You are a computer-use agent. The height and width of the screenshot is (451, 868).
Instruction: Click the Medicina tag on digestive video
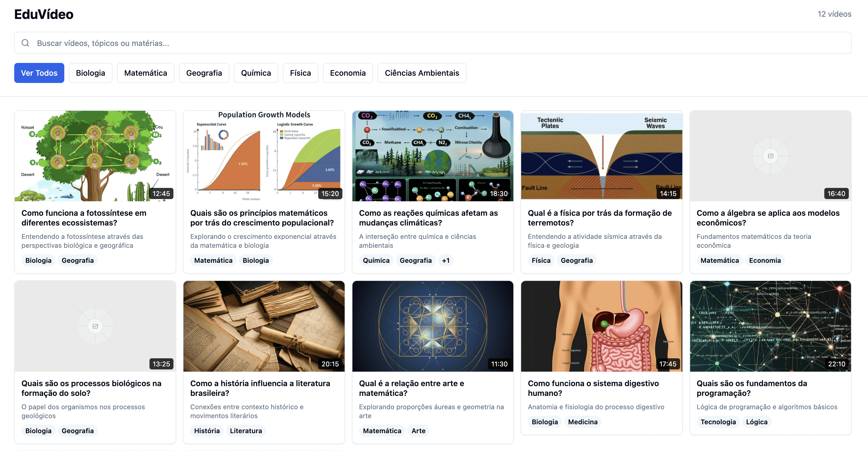[583, 422]
